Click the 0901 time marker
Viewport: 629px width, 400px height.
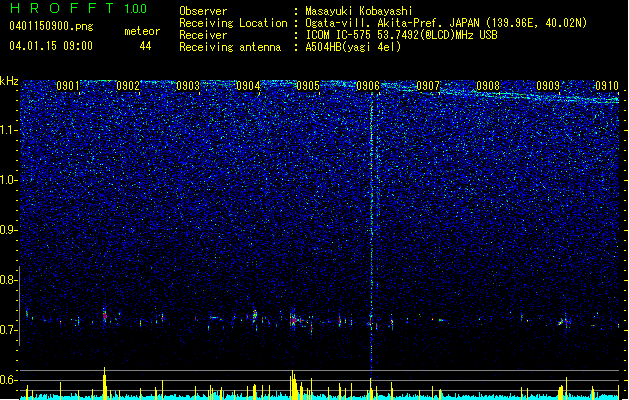tap(67, 86)
